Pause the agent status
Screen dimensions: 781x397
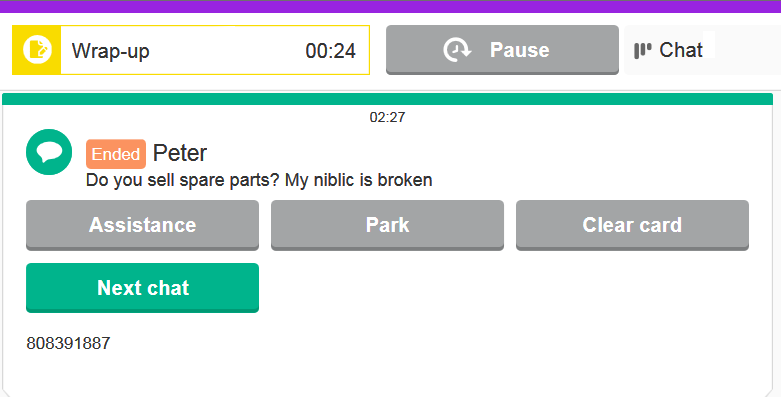502,50
